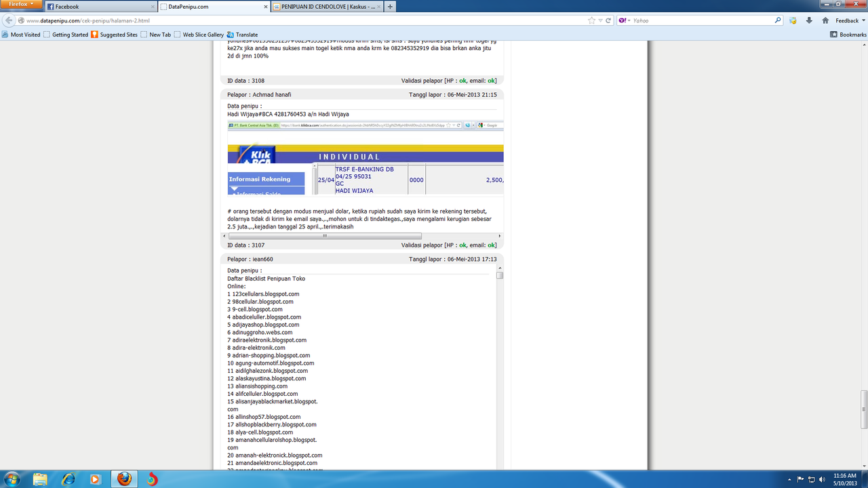868x488 pixels.
Task: Open the Yahoo search engine selector
Action: click(x=624, y=20)
